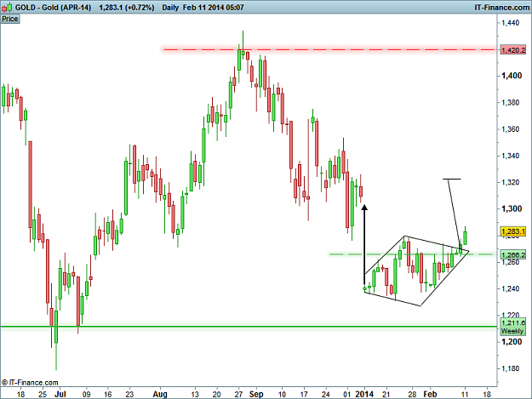
Task: Click the '27' date axis label
Action: [x=238, y=394]
